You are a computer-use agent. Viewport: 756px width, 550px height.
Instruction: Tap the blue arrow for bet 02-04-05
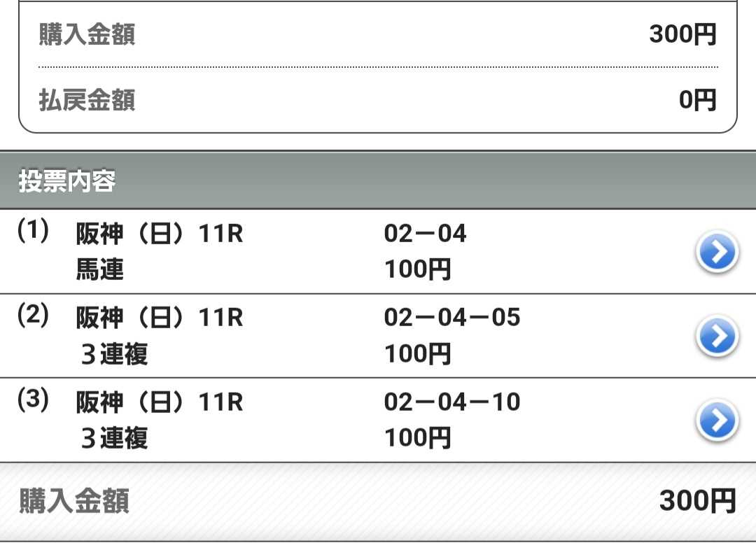click(717, 337)
